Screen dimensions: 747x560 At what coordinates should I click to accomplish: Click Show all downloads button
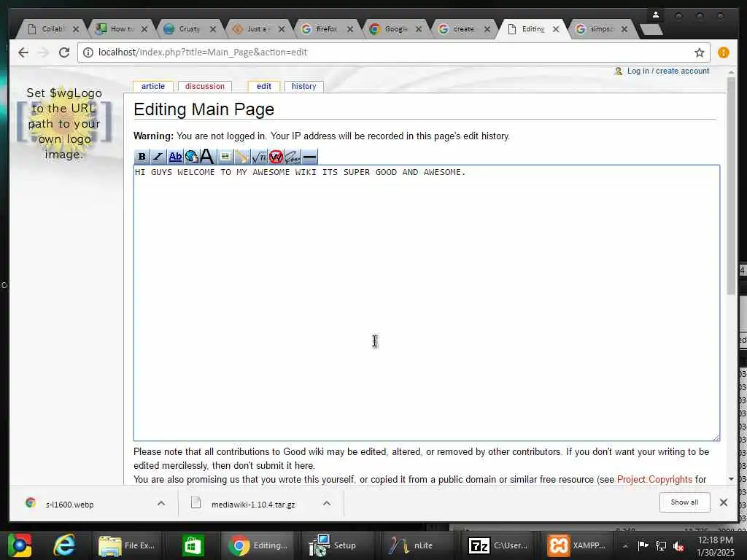[684, 502]
